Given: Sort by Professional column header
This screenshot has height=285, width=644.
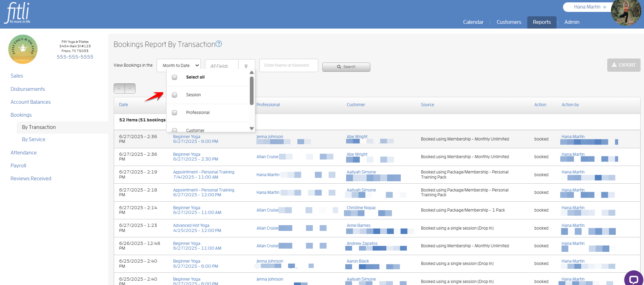Looking at the screenshot, I should 268,105.
